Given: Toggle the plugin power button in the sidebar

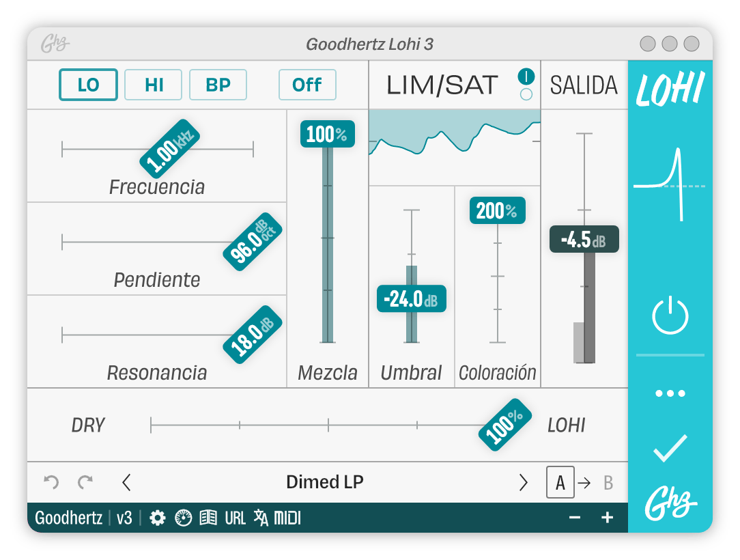Looking at the screenshot, I should [x=672, y=314].
